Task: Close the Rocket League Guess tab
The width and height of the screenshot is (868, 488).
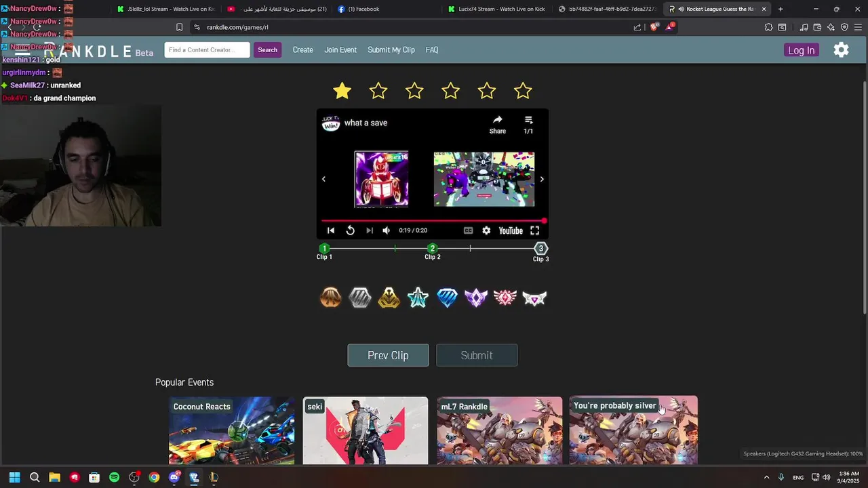Action: [764, 9]
